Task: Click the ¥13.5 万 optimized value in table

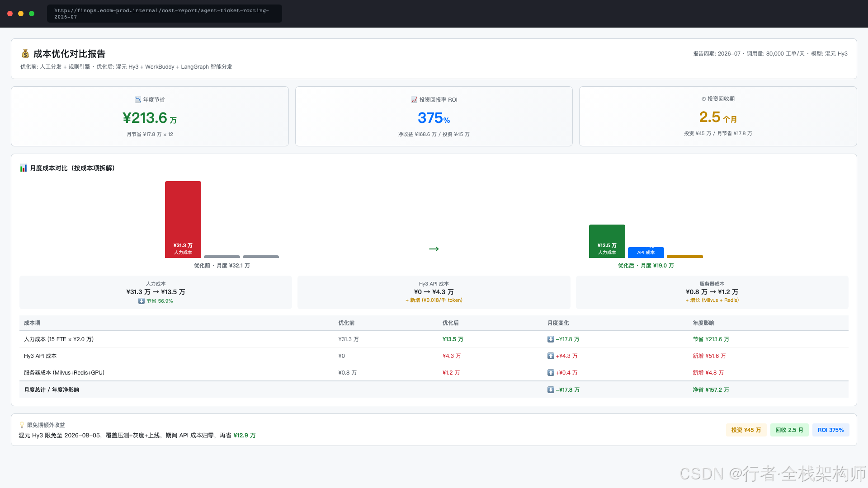Action: pos(453,339)
